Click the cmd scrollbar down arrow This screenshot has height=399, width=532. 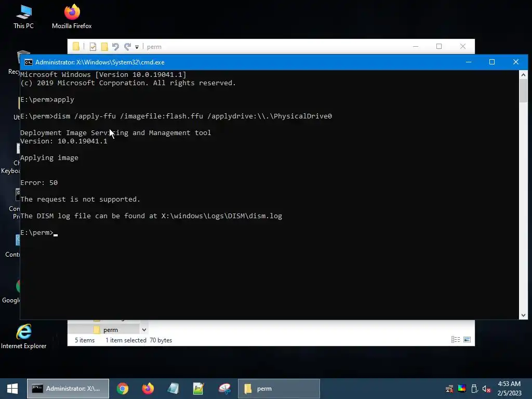[523, 315]
